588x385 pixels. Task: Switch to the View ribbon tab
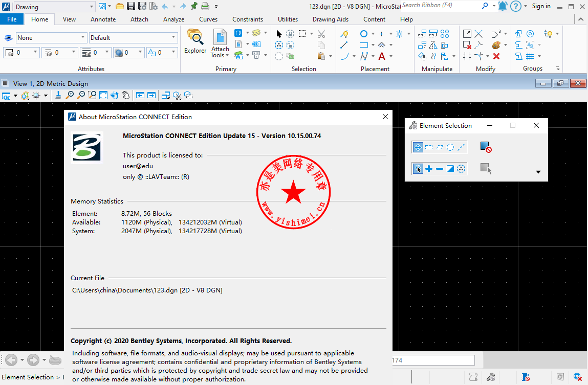[x=69, y=19]
